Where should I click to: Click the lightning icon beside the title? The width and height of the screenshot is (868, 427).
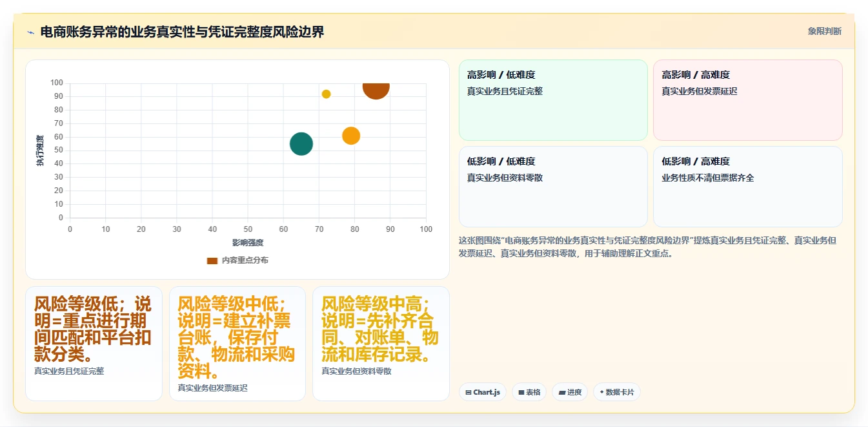30,32
